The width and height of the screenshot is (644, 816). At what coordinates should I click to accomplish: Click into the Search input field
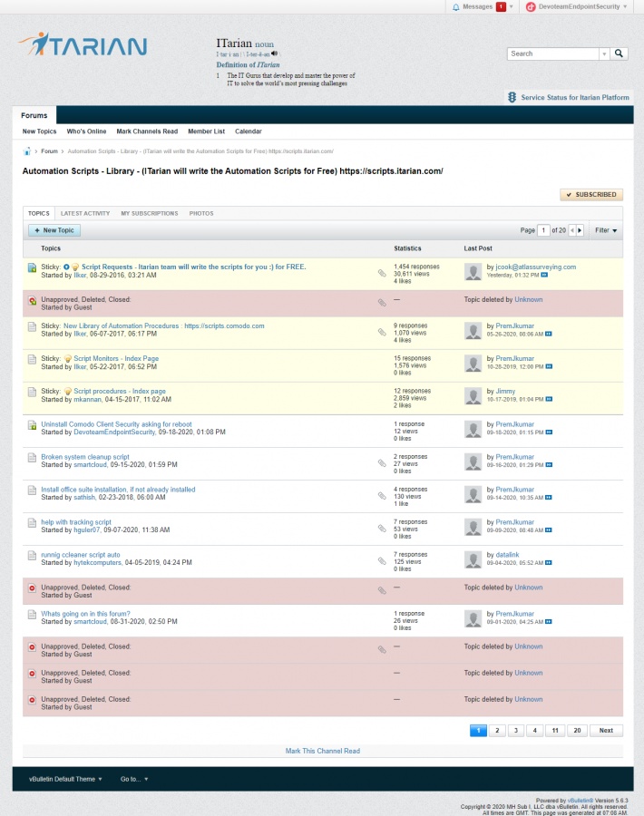click(x=553, y=53)
